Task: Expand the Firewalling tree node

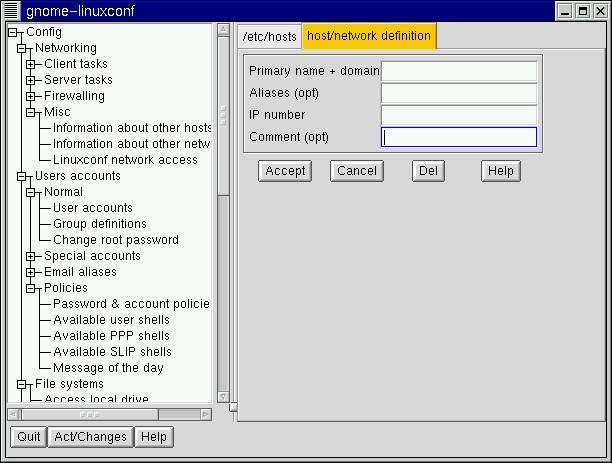Action: pyautogui.click(x=30, y=96)
